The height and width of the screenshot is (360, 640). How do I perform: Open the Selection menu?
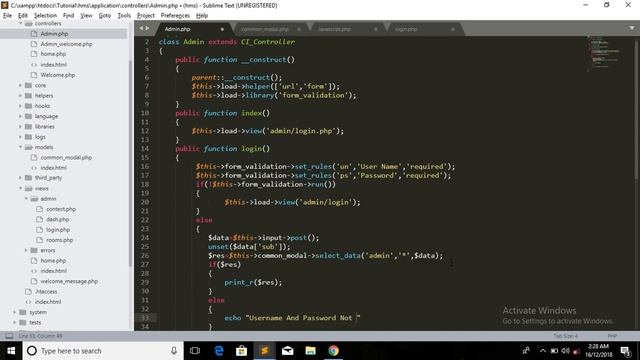point(45,16)
